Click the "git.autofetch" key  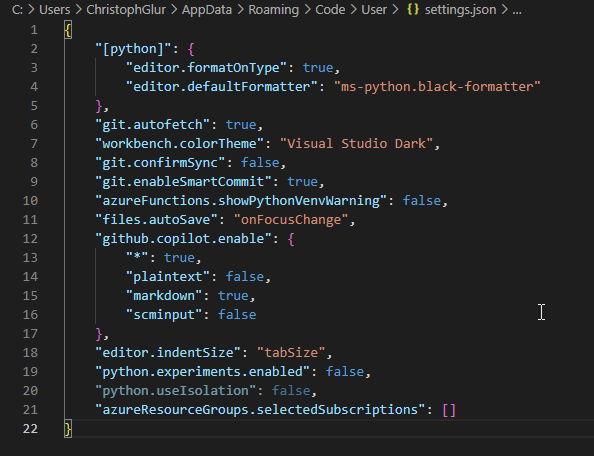153,125
